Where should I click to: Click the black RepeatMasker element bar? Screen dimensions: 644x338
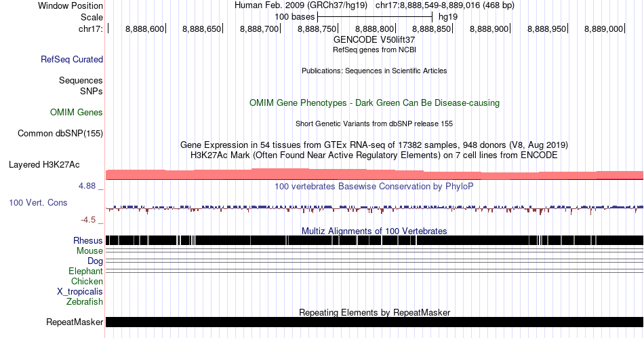point(374,322)
